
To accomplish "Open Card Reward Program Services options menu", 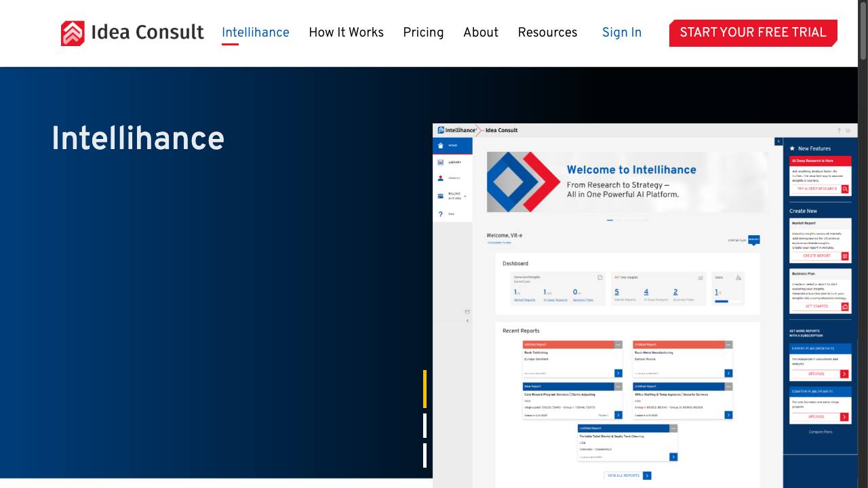I will click(x=618, y=386).
